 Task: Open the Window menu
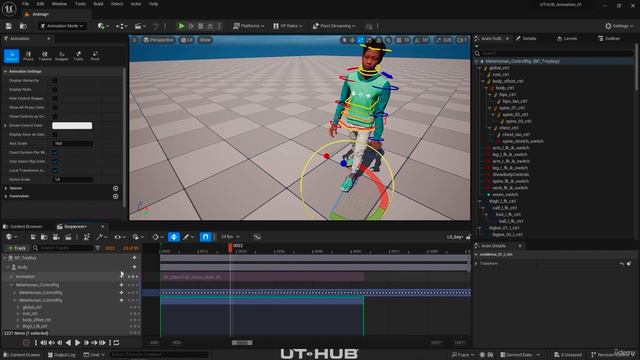60,4
